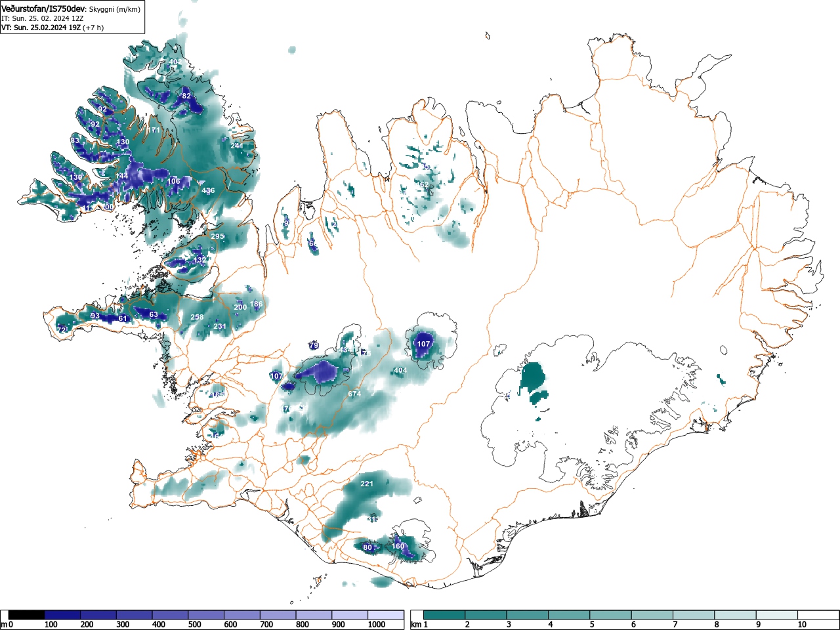
Task: Select the '1000' tick on the metre legend
Action: (377, 625)
